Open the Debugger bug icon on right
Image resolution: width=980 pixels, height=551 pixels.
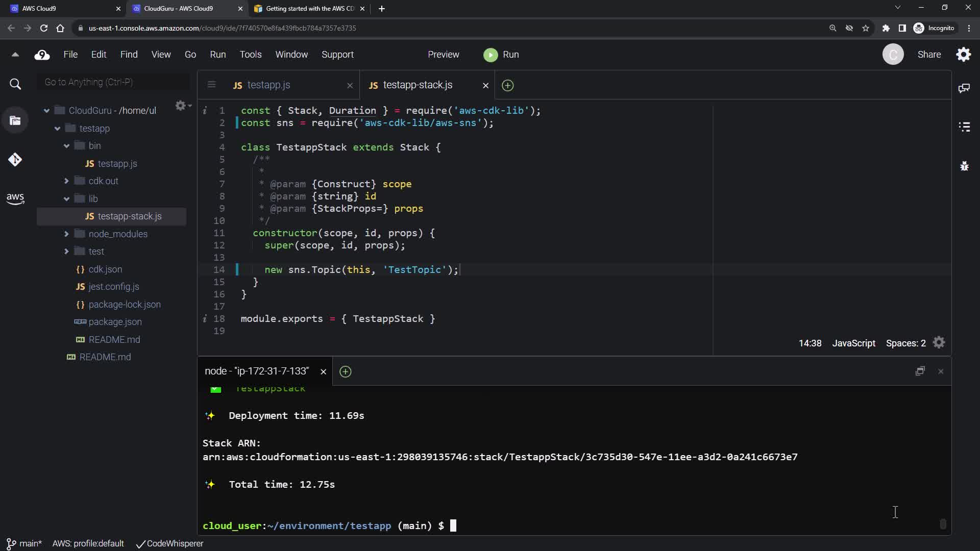(x=964, y=166)
